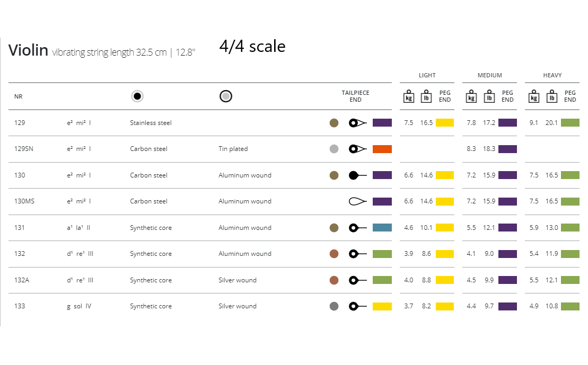Click the "Tin plated" winding text
Screen dimensions: 588x365
pyautogui.click(x=234, y=149)
